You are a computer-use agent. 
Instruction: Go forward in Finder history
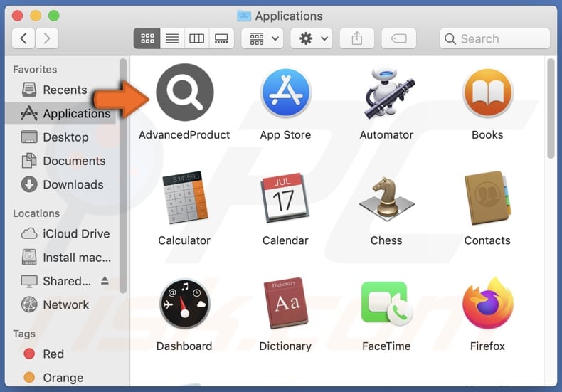point(46,38)
